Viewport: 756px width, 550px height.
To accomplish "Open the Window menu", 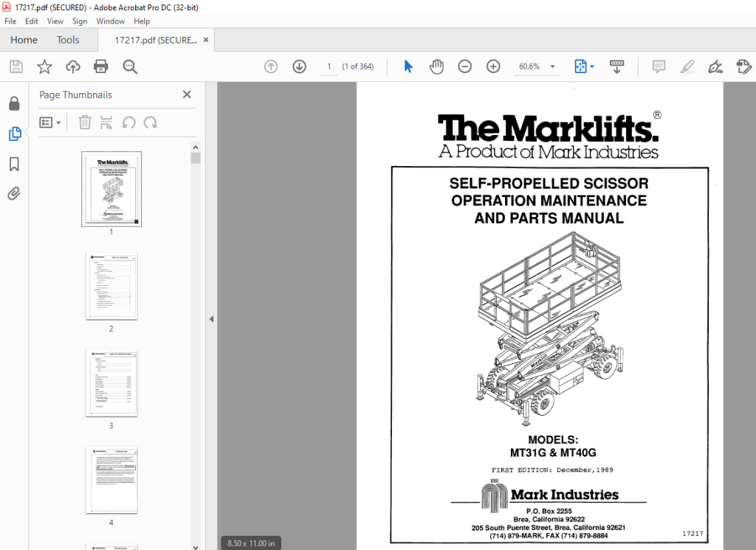I will tap(111, 21).
